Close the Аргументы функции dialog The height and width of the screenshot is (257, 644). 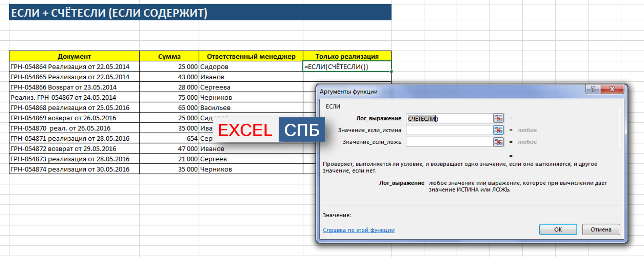coord(612,89)
